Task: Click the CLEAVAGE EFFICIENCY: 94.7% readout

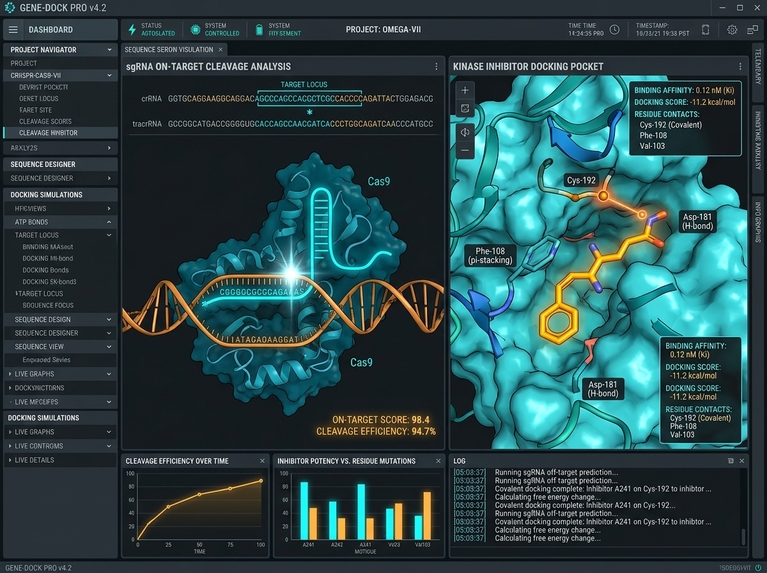Action: tap(376, 432)
